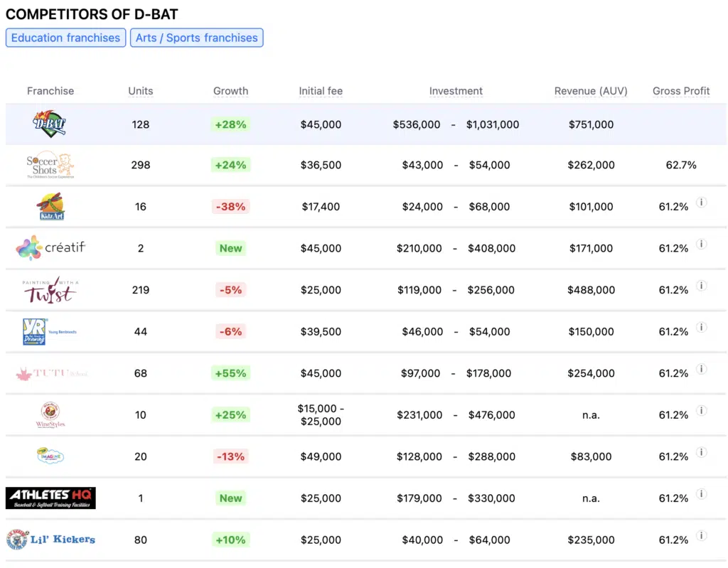Viewport: 728px width, 568px height.
Task: Select the Tutu School logo
Action: 51,373
